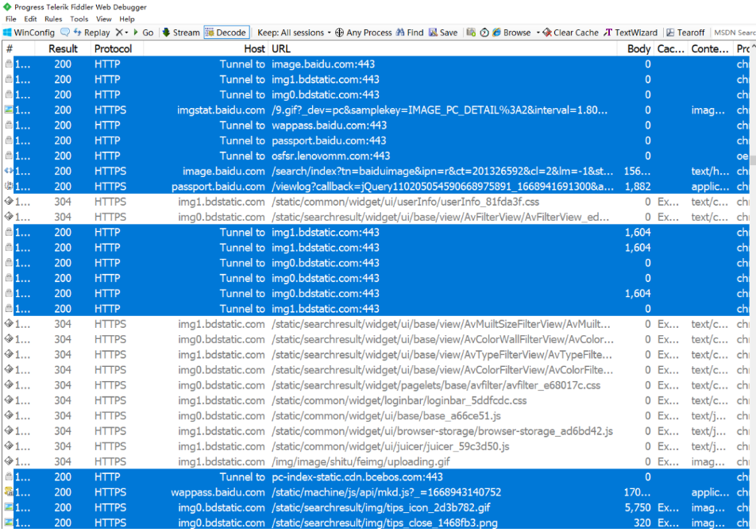Screen dimensions: 756x532
Task: Expand the Browse dropdown arrow
Action: tap(538, 33)
